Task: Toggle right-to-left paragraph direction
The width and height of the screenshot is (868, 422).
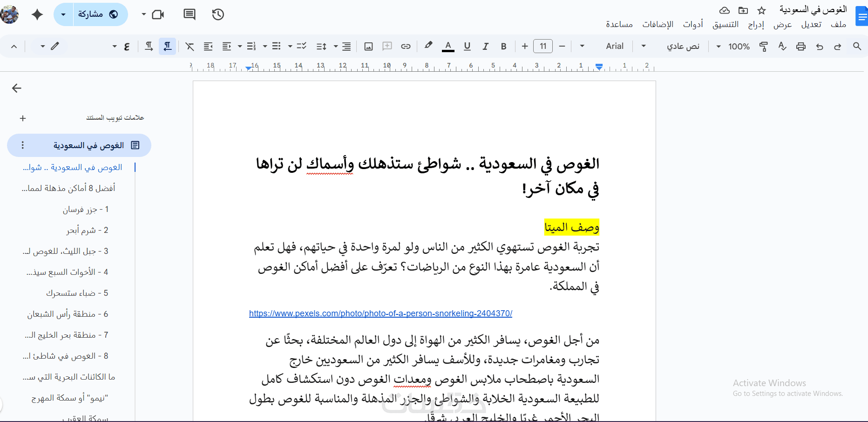Action: click(168, 46)
